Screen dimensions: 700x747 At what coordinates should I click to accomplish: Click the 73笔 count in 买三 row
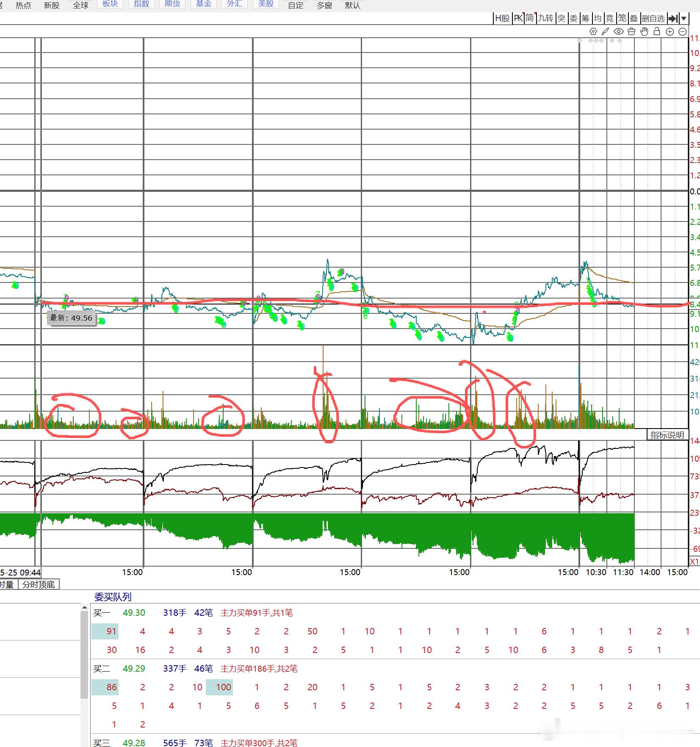(204, 742)
